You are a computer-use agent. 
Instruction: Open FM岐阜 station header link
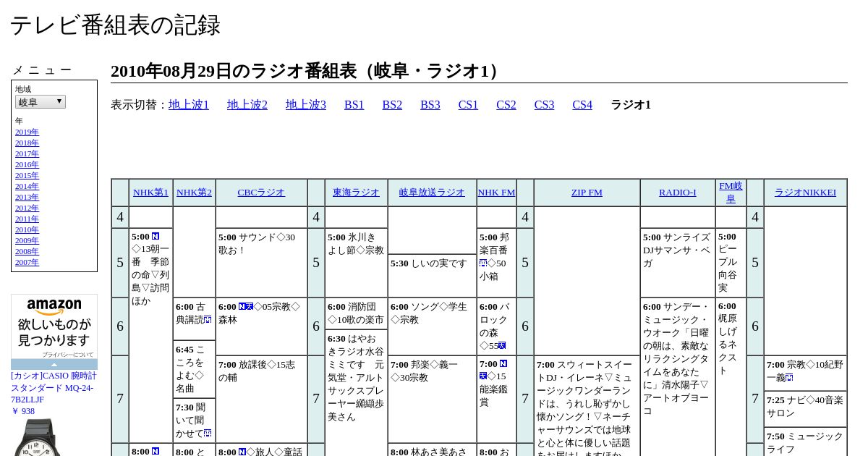pos(731,193)
